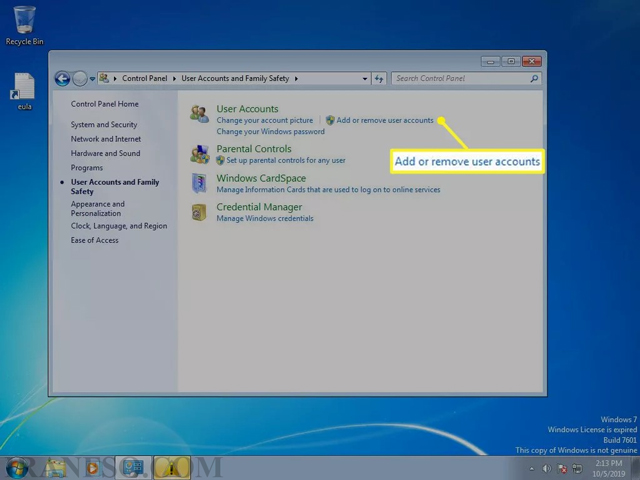Go to Control Panel Home

(x=104, y=104)
